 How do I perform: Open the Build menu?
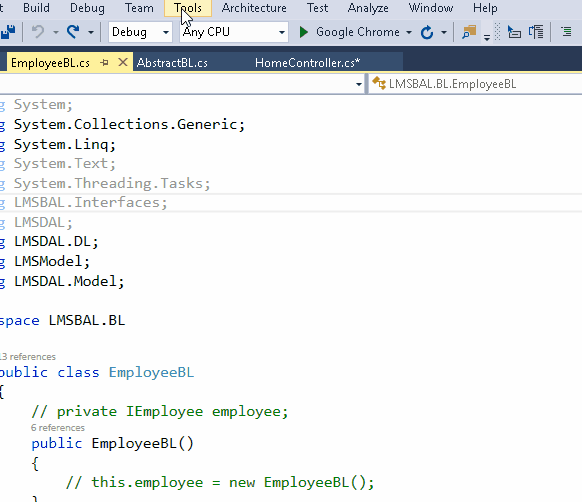[x=36, y=8]
